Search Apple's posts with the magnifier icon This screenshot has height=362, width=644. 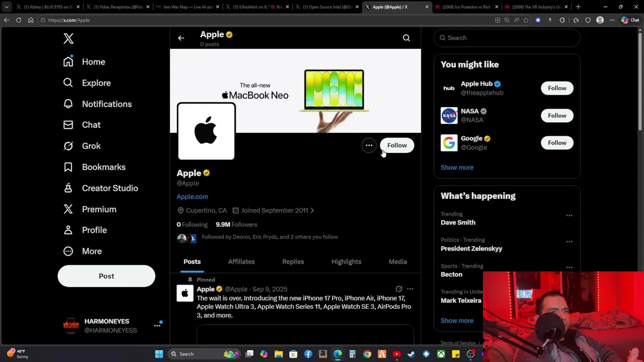point(407,38)
